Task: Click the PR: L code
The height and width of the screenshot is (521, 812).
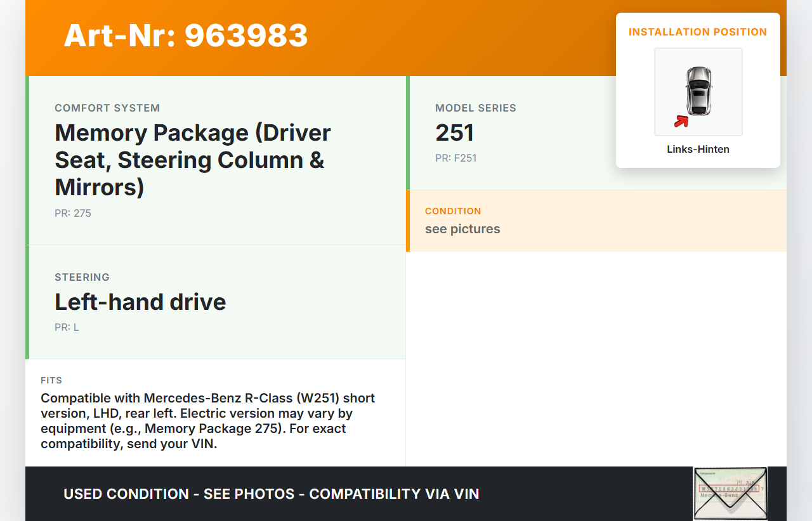Action: [x=67, y=327]
